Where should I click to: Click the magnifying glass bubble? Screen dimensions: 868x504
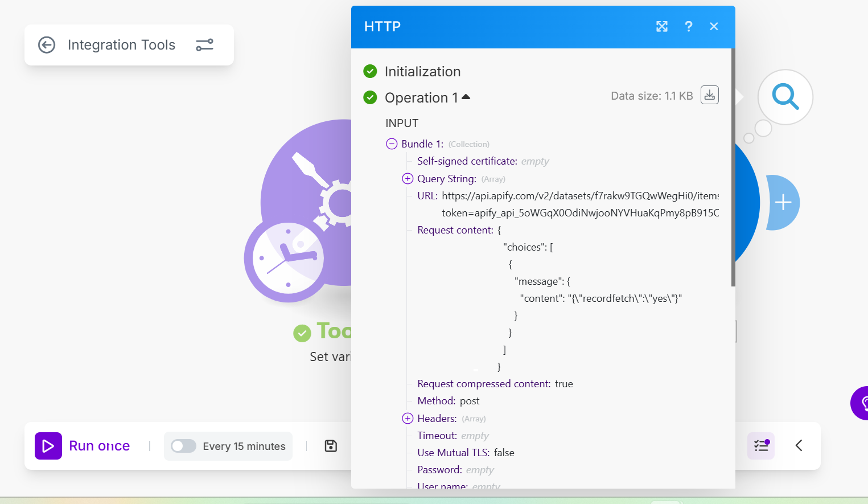pyautogui.click(x=785, y=97)
